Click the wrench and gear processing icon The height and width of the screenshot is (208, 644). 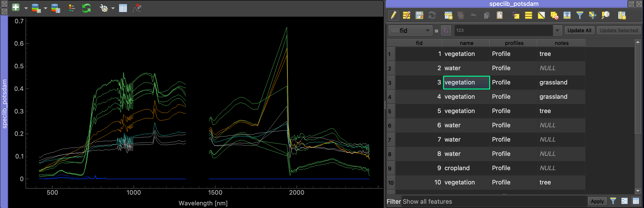click(x=104, y=8)
